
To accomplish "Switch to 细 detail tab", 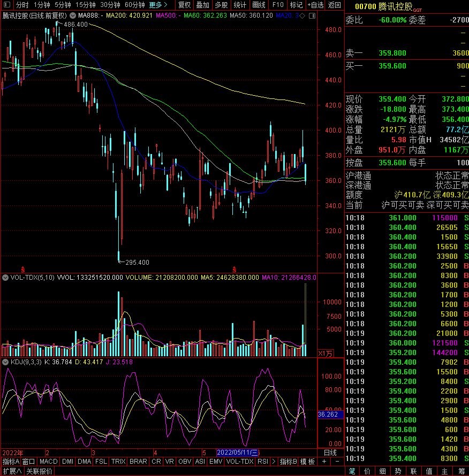I will pos(383,471).
